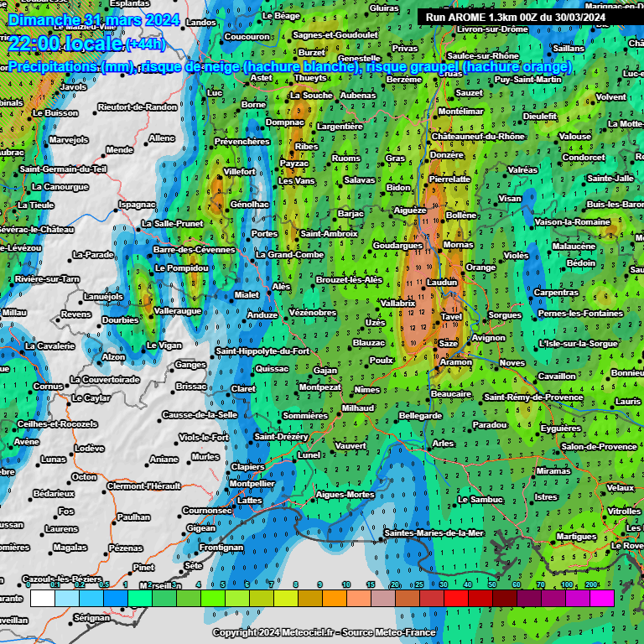
Task: Click the Mende city label
Action: pos(119,150)
